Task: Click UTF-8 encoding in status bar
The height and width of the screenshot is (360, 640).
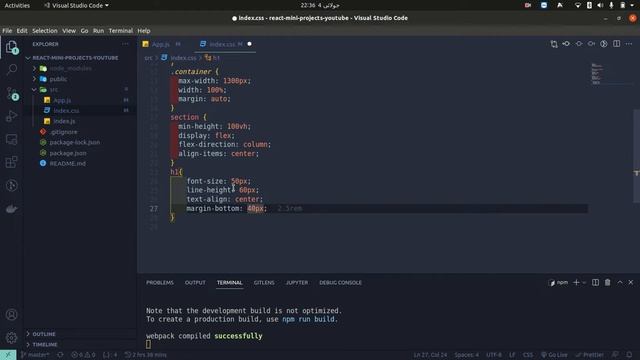Action: click(x=494, y=355)
